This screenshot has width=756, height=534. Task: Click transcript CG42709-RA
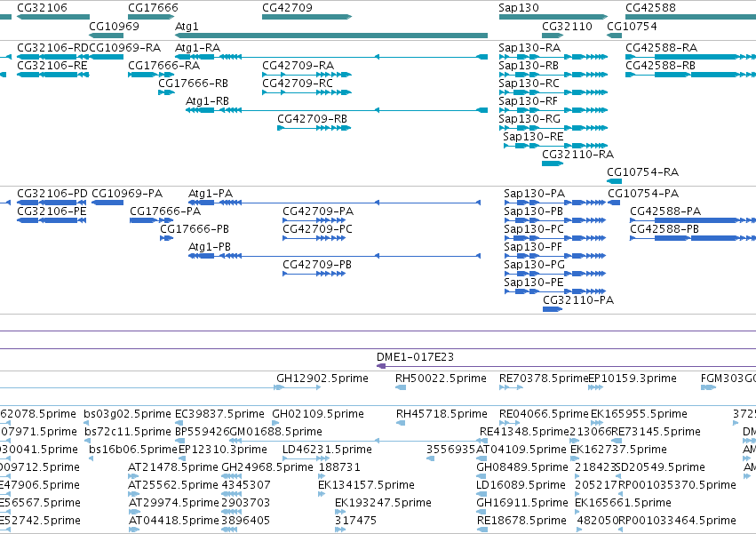[306, 75]
